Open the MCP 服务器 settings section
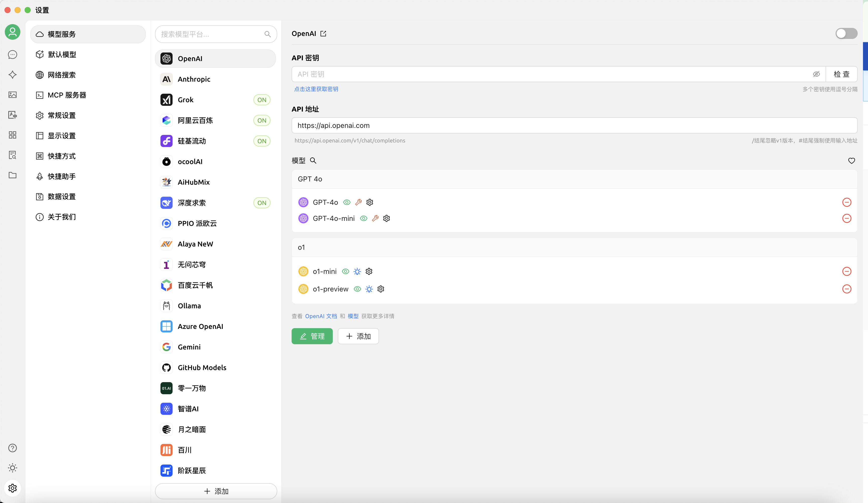This screenshot has height=503, width=868. click(x=88, y=95)
